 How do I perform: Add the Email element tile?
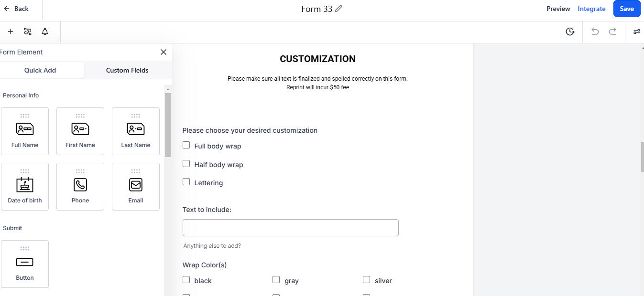136,187
